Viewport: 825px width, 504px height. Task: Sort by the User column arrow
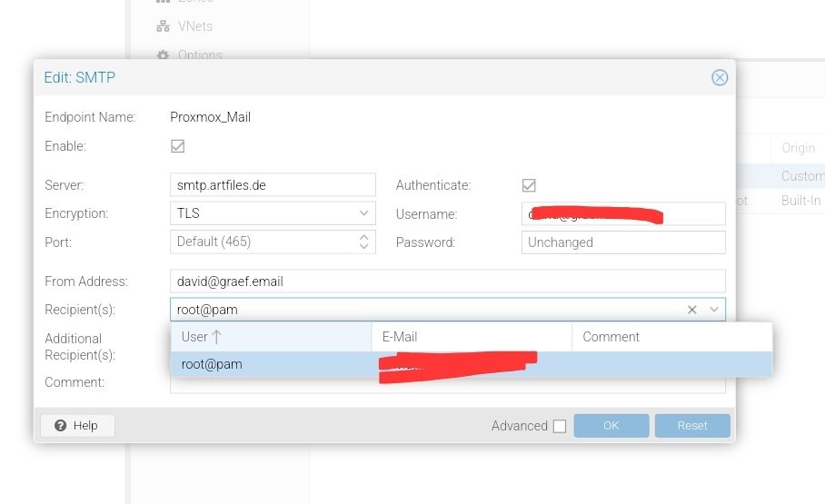pos(216,337)
